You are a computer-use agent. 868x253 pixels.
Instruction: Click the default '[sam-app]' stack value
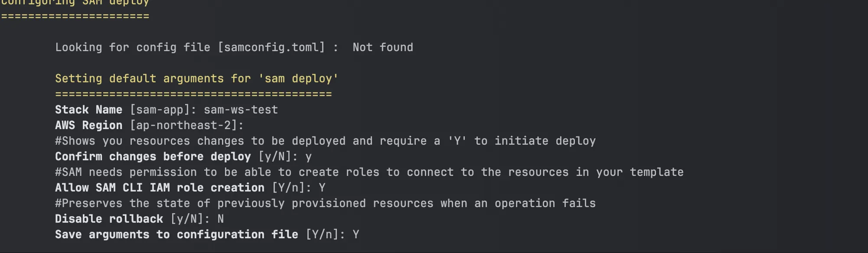pos(160,110)
